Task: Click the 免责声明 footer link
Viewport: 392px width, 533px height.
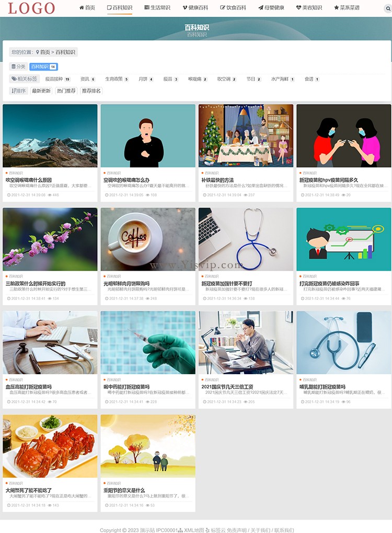Action: coord(237,530)
